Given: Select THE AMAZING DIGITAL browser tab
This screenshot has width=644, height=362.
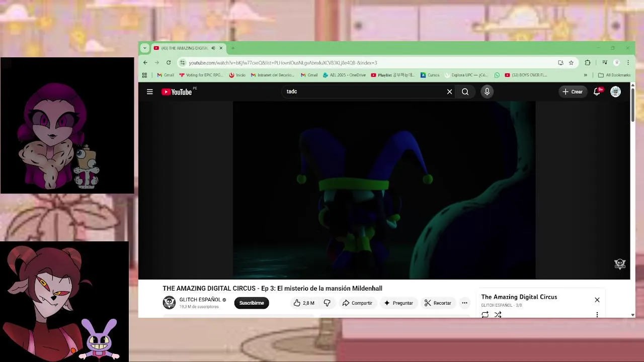Looking at the screenshot, I should pos(188,48).
